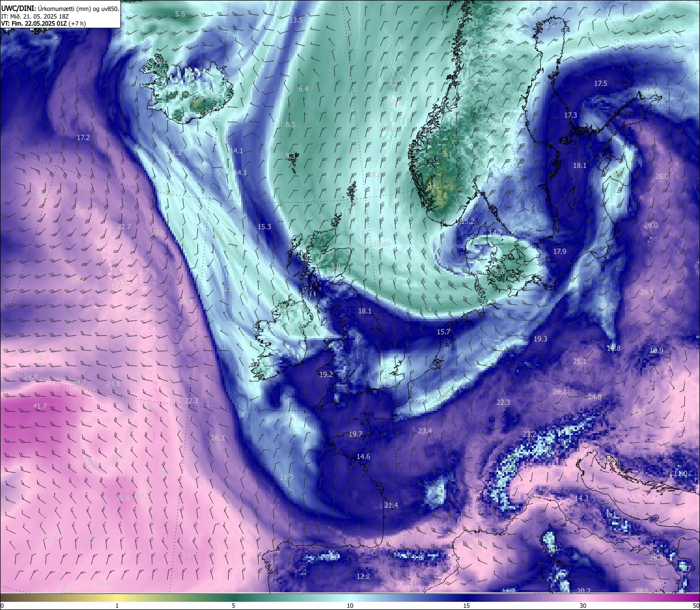The height and width of the screenshot is (610, 700).
Task: Click the 26.5 value label
Action: pos(647,293)
